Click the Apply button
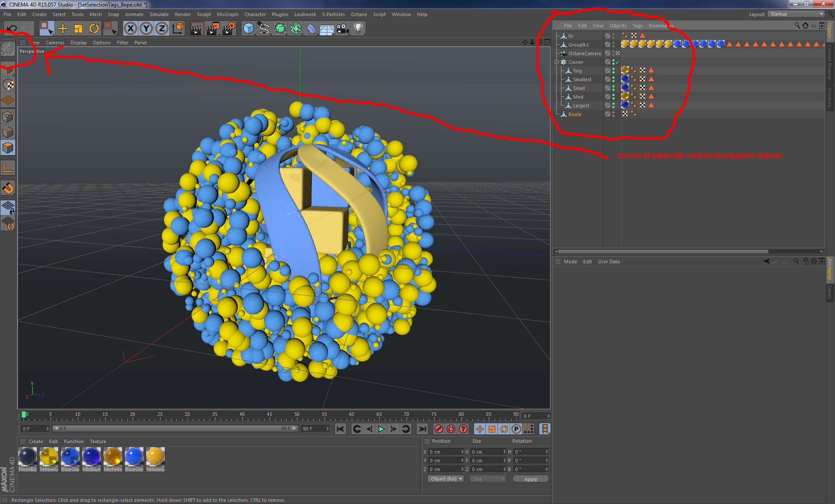This screenshot has width=835, height=504. pyautogui.click(x=530, y=479)
